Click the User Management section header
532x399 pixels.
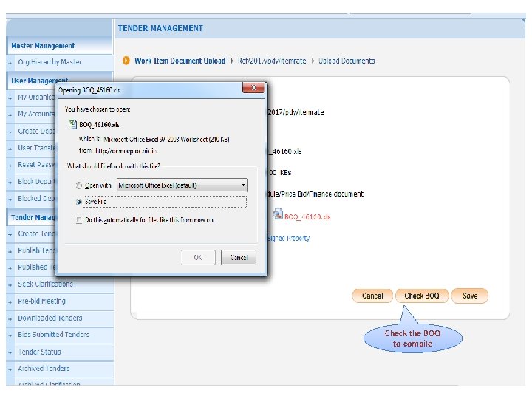click(x=39, y=81)
